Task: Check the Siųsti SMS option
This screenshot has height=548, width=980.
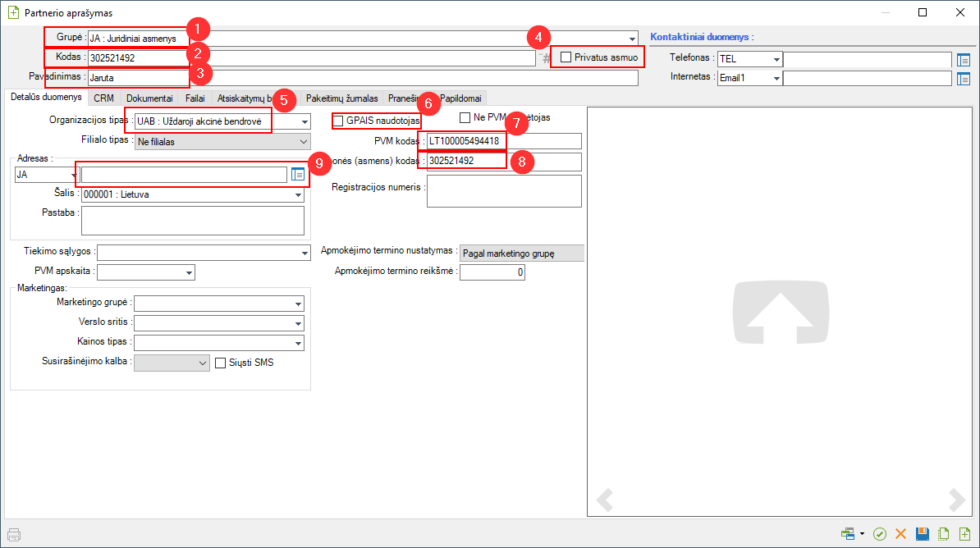Action: (220, 363)
